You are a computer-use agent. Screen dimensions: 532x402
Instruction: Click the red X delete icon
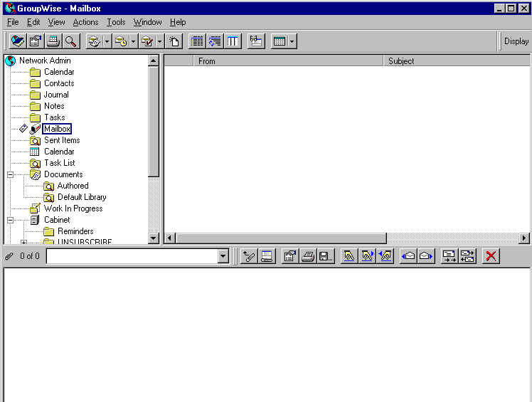[491, 256]
